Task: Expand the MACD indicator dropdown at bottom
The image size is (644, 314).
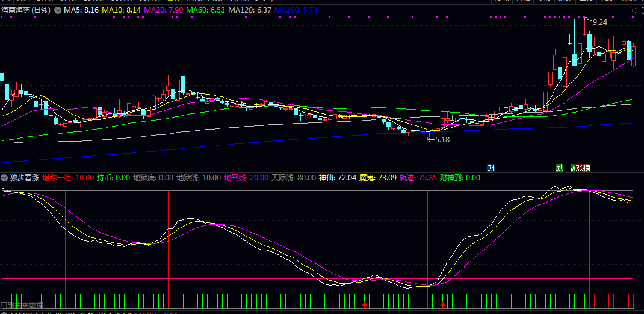Action: (x=5, y=313)
